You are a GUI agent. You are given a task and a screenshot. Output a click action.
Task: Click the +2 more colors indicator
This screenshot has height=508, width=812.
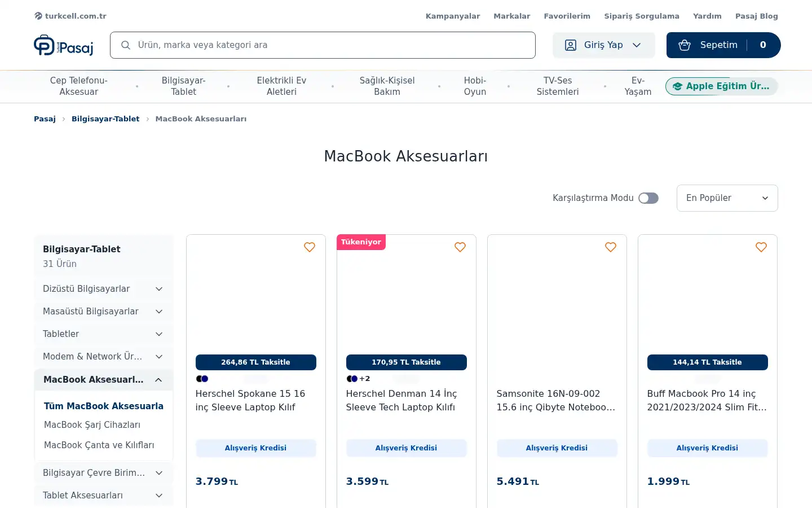coord(365,379)
